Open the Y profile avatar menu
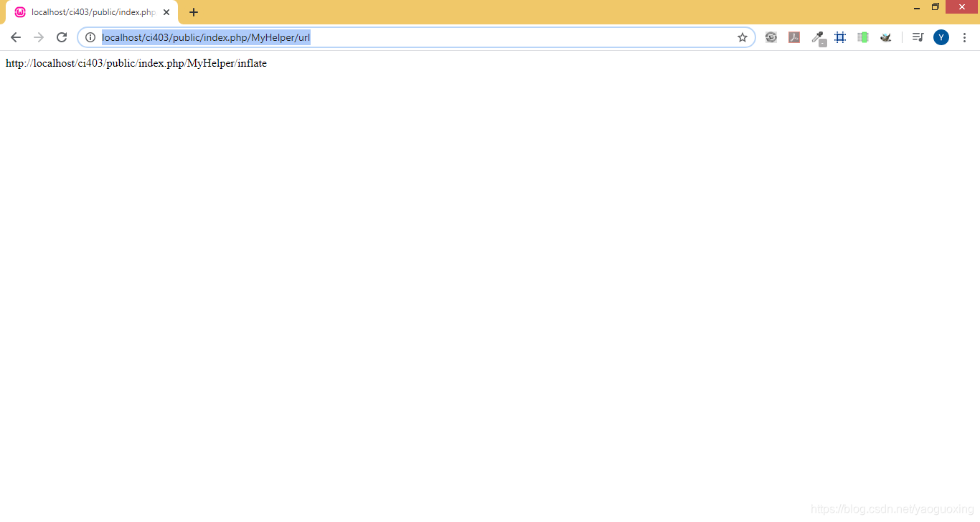 [941, 37]
